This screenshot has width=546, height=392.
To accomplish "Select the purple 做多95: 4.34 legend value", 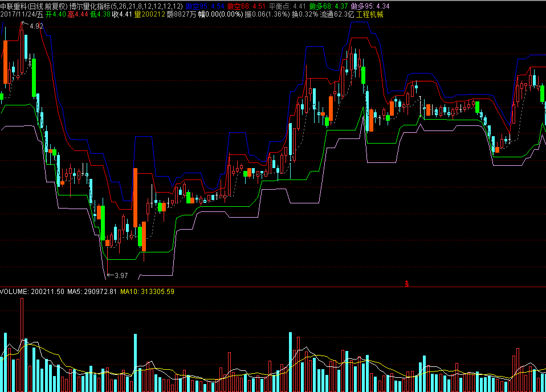I will coord(370,6).
